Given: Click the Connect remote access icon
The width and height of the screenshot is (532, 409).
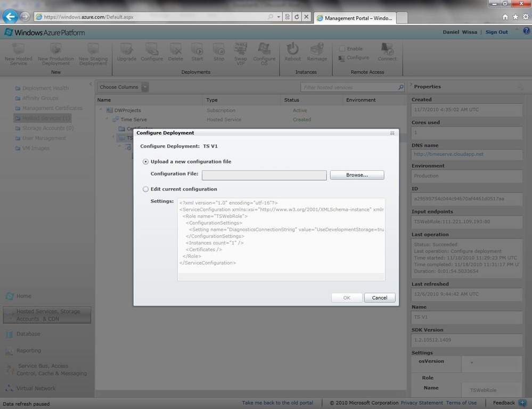Looking at the screenshot, I should [x=387, y=50].
